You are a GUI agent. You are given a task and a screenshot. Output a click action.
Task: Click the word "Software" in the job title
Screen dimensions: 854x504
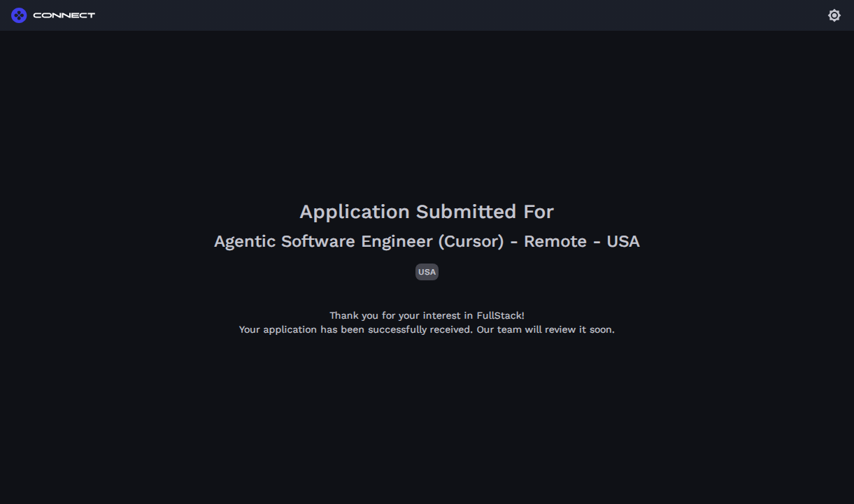(318, 241)
